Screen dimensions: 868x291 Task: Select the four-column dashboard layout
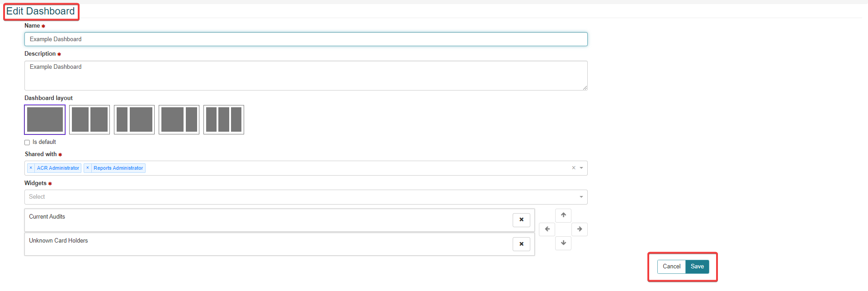[224, 119]
